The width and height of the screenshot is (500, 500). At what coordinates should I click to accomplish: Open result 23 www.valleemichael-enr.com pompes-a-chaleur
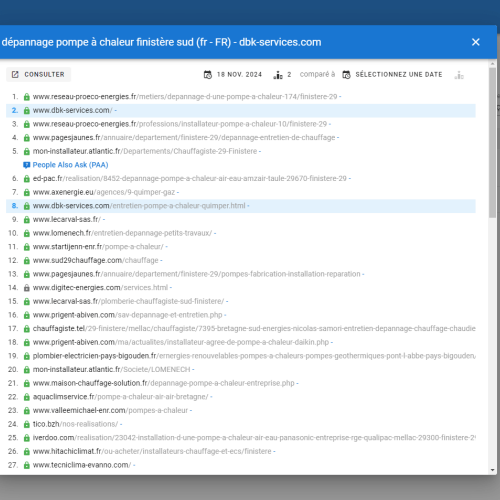[x=110, y=411]
